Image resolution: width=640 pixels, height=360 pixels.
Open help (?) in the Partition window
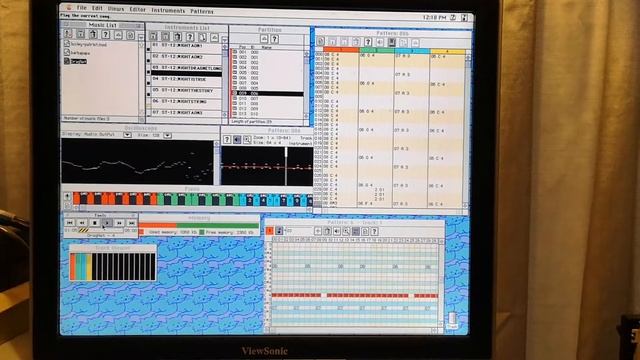click(x=275, y=39)
